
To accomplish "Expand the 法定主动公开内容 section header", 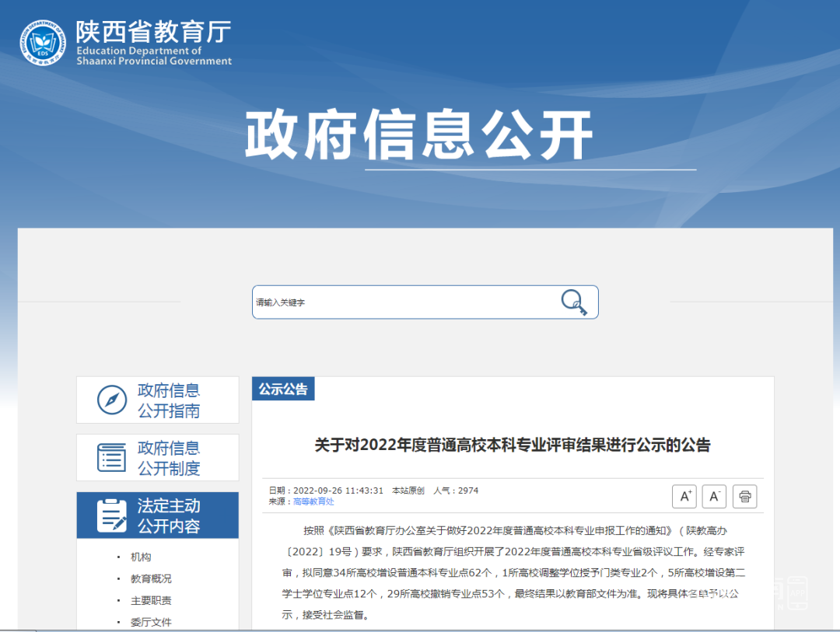I will [169, 515].
